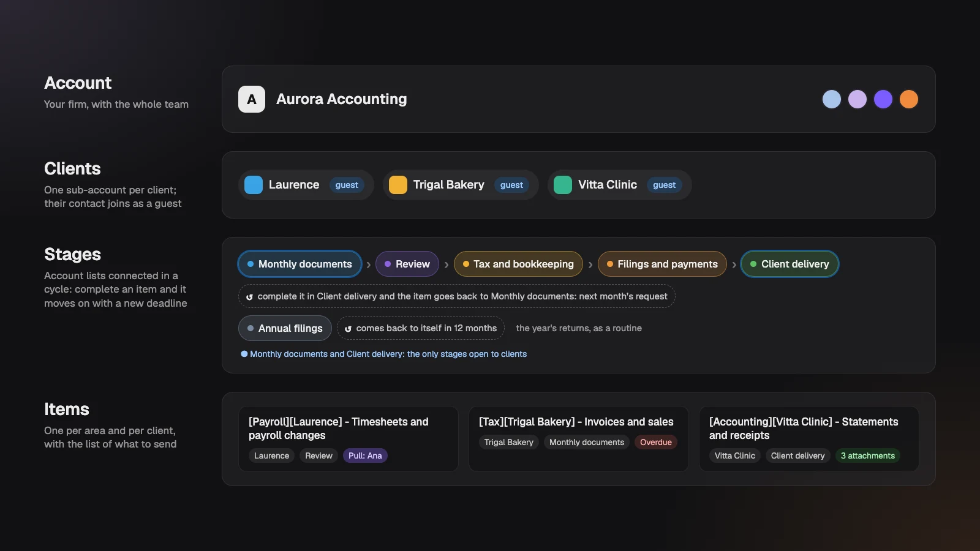
Task: Open the Tax Trigal Bakery invoices item card
Action: point(579,439)
